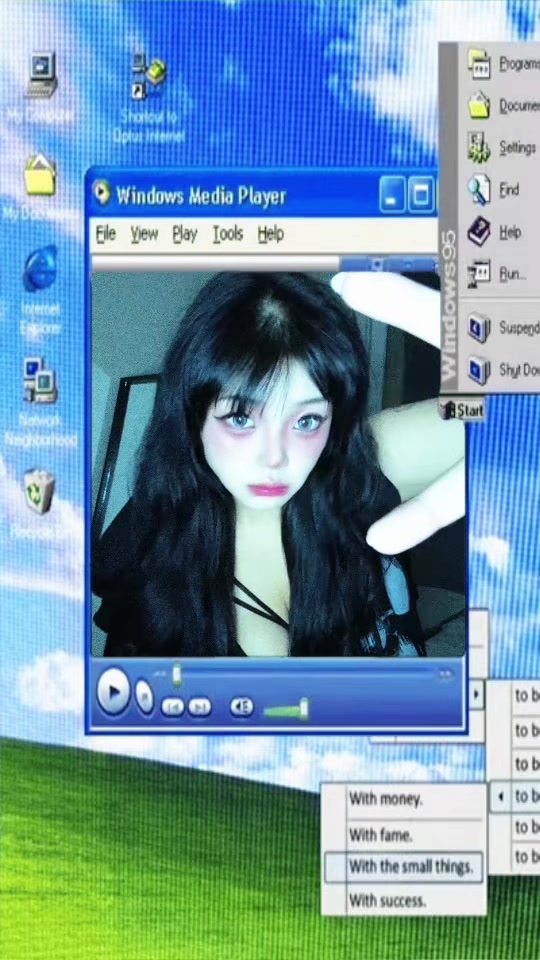
Task: Click the Stop button beside Play
Action: point(144,697)
